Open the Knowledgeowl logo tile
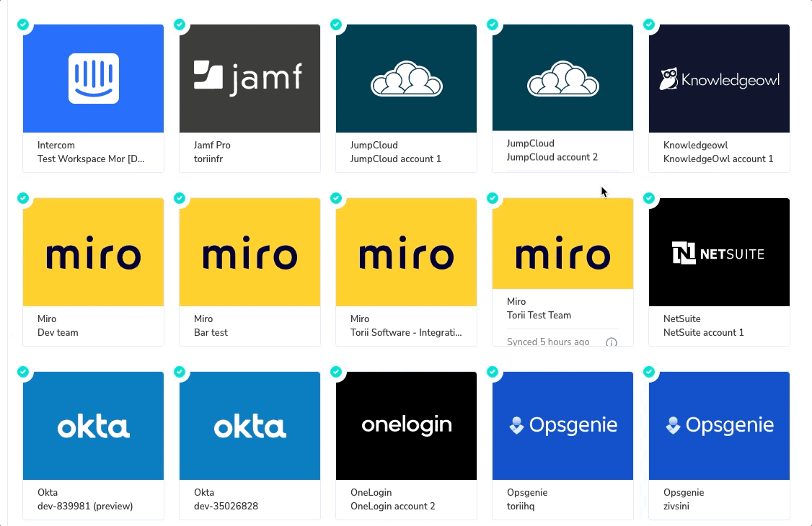The height and width of the screenshot is (526, 812). click(719, 78)
